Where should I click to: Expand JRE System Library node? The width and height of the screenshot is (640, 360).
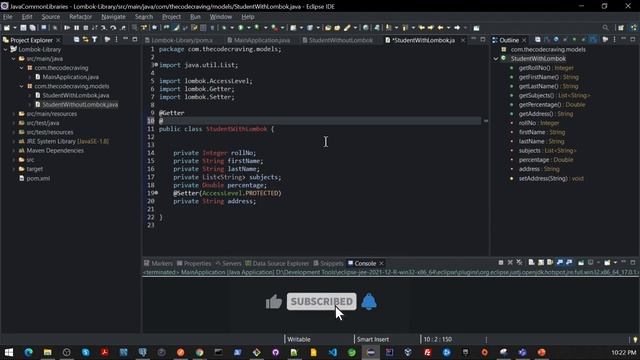pyautogui.click(x=13, y=141)
